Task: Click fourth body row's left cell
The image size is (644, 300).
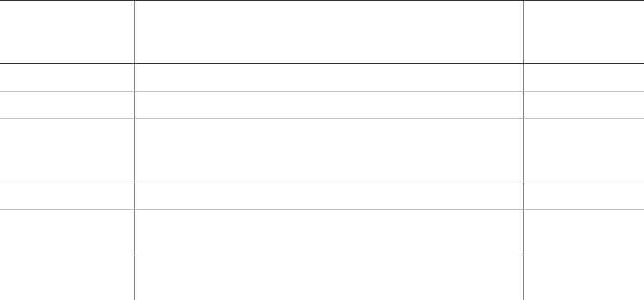Action: (67, 196)
